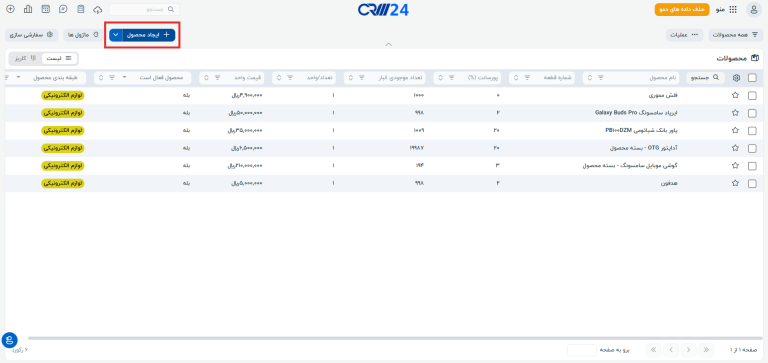
Task: Open the clipboard tasks icon in top bar
Action: (81, 9)
